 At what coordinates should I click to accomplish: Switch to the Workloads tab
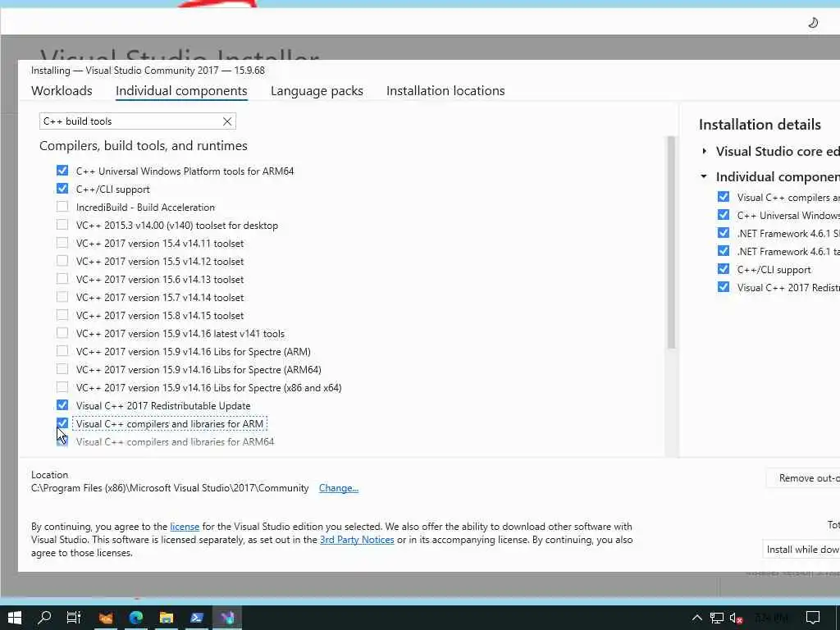coord(62,90)
